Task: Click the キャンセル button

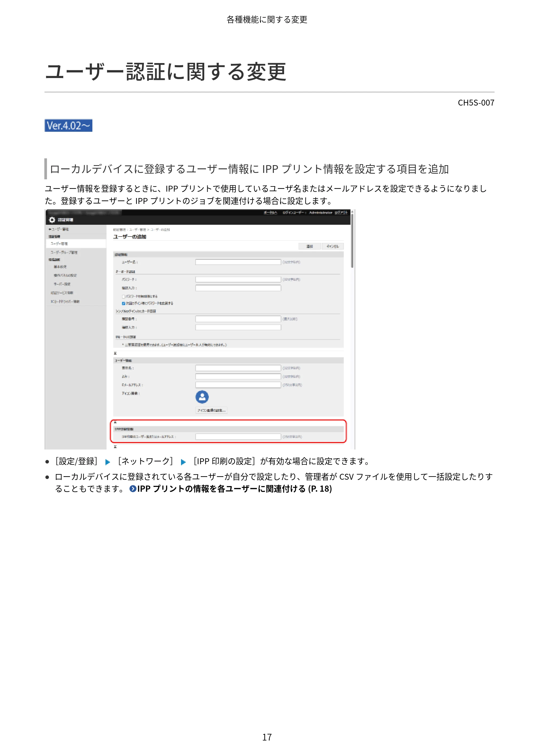Action: [x=332, y=246]
